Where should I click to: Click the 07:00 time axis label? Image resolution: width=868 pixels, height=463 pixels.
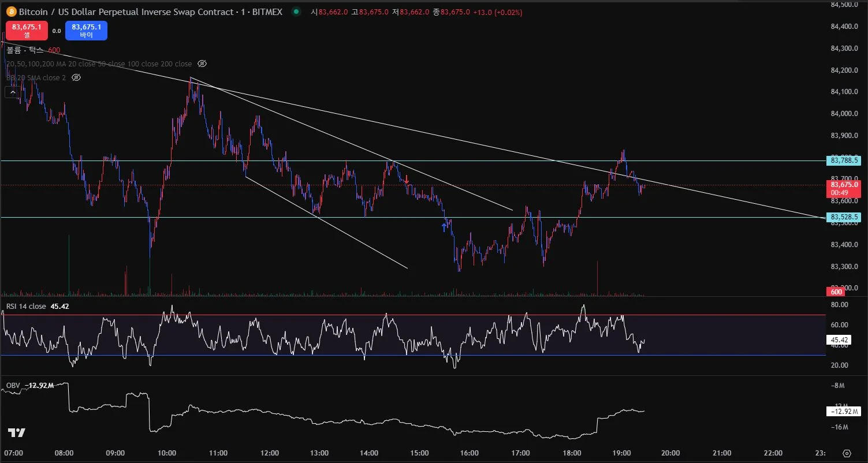(13, 453)
